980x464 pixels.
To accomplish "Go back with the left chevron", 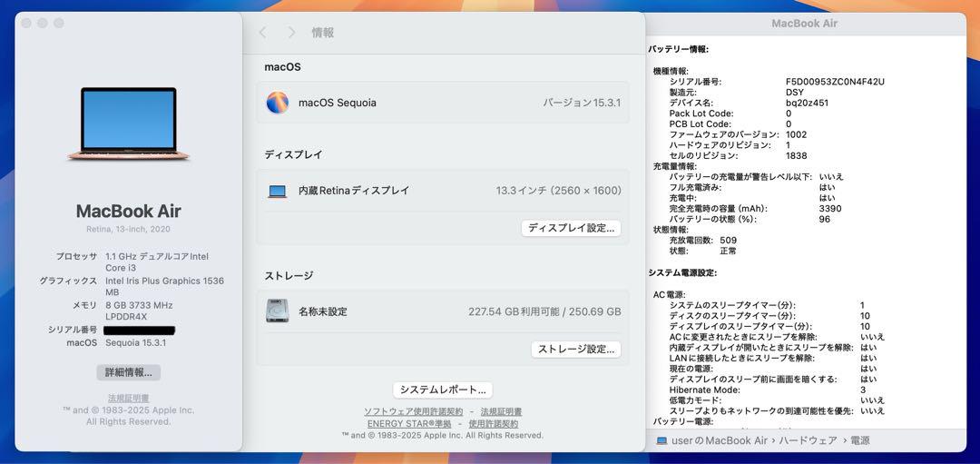I will pyautogui.click(x=262, y=33).
